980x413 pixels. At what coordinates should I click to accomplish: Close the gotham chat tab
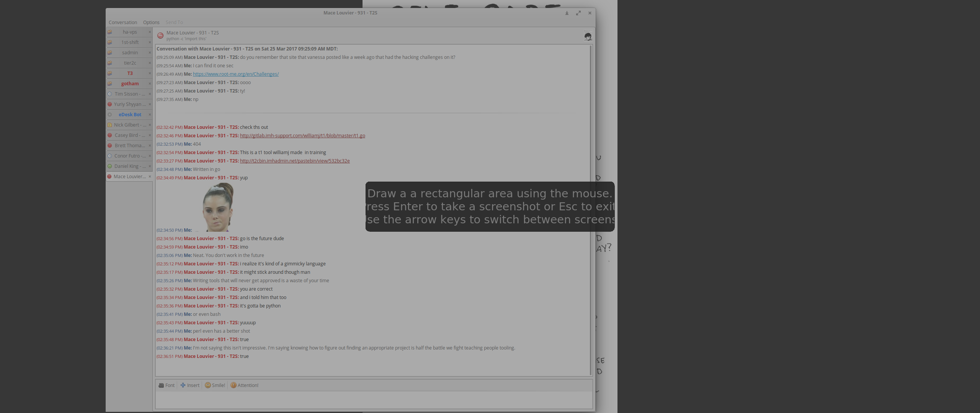(150, 83)
